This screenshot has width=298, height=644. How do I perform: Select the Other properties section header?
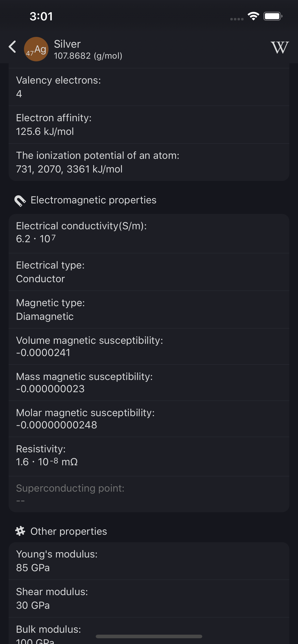tap(69, 531)
